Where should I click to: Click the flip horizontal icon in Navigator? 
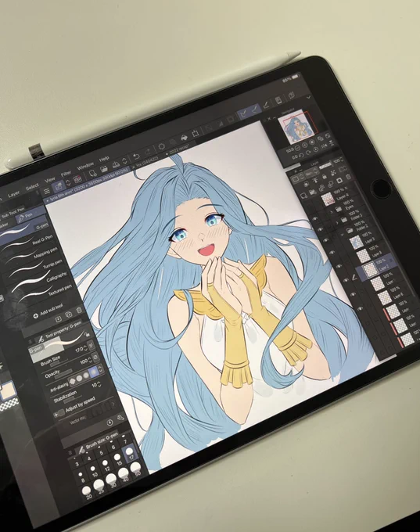324,146
